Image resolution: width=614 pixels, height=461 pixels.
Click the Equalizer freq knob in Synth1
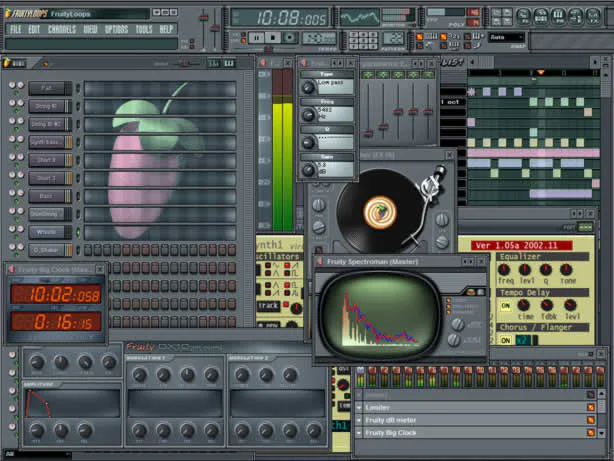[504, 270]
